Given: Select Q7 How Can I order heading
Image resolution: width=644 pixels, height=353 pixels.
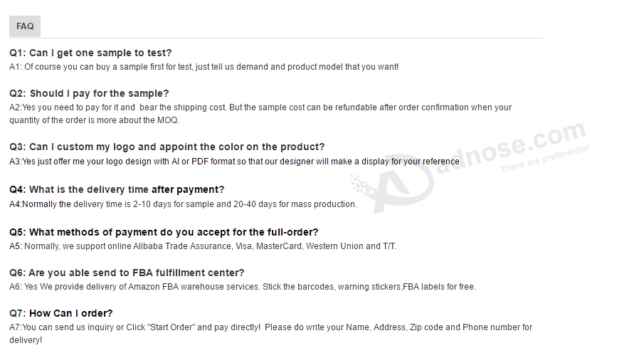Looking at the screenshot, I should pos(60,314).
